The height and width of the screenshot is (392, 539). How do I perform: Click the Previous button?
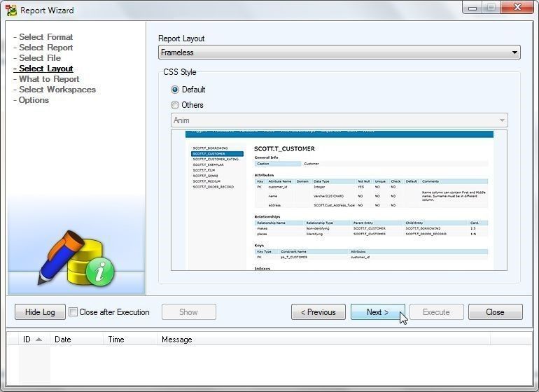coord(318,312)
